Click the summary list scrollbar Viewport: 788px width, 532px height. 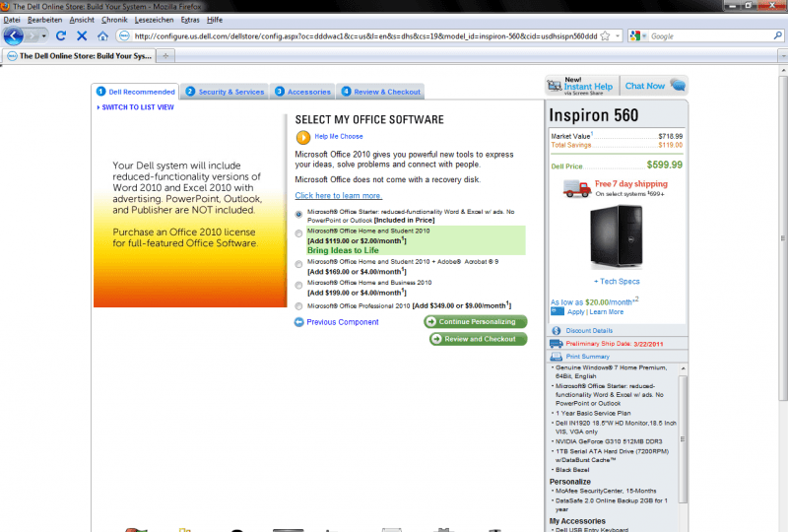(x=683, y=438)
